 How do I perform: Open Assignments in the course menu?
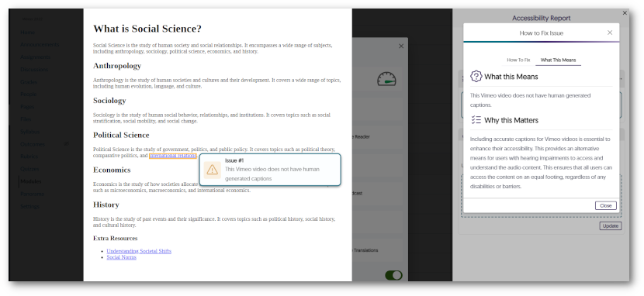pos(36,57)
